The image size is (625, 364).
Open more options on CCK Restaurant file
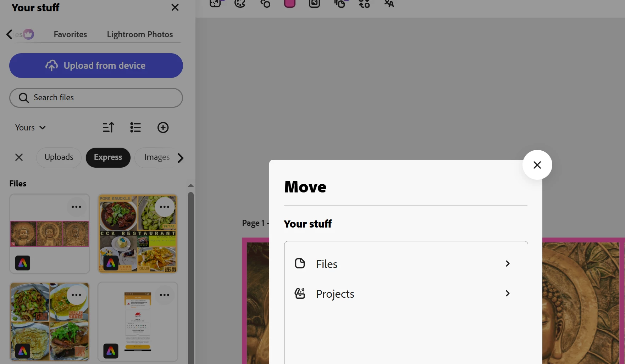click(165, 207)
